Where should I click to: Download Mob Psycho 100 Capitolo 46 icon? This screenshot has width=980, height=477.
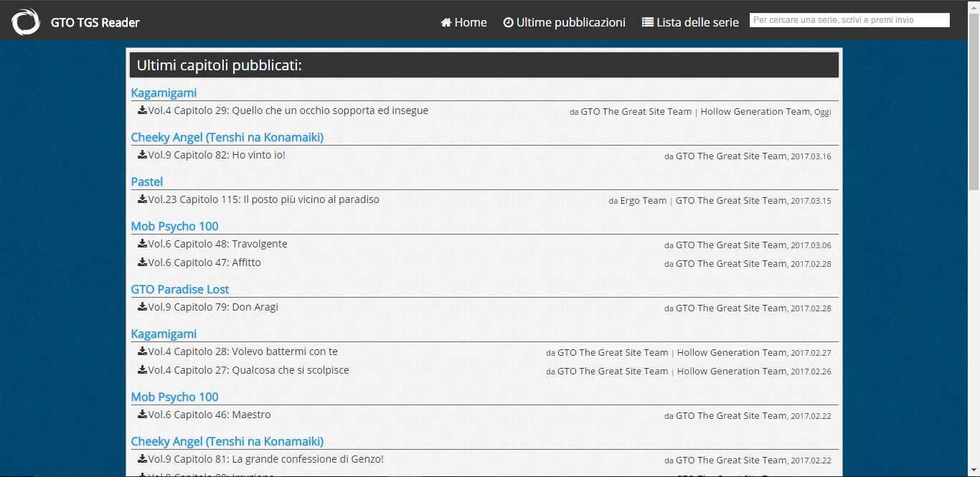143,415
